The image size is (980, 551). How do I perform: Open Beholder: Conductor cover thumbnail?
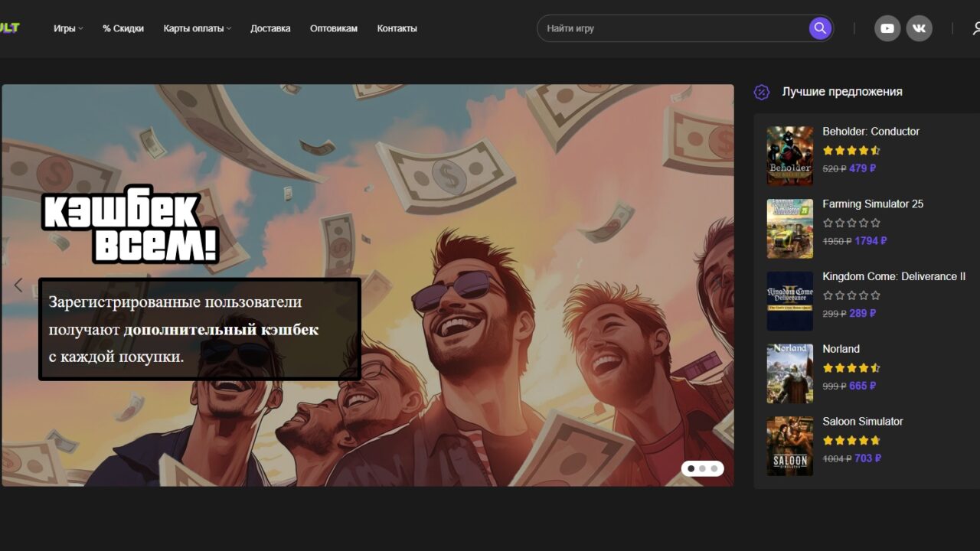tap(789, 156)
